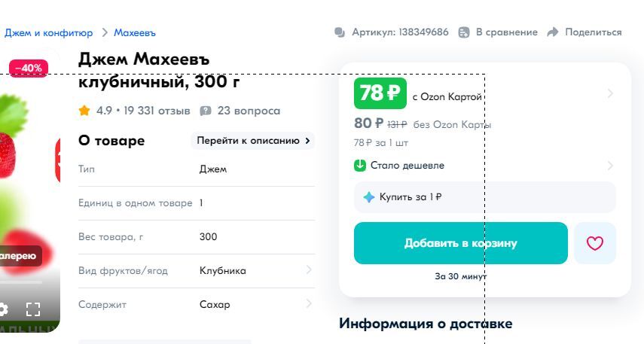Select Купить за 1 ₽ option
Screen dimensions: 644x344
[x=485, y=197]
